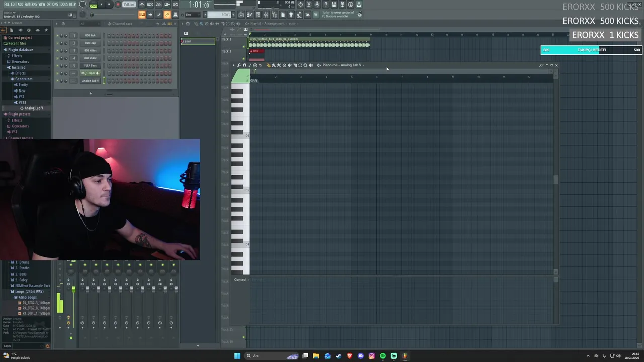Screen dimensions: 644x362
Task: Open Spotify from the taskbar
Action: (383, 356)
